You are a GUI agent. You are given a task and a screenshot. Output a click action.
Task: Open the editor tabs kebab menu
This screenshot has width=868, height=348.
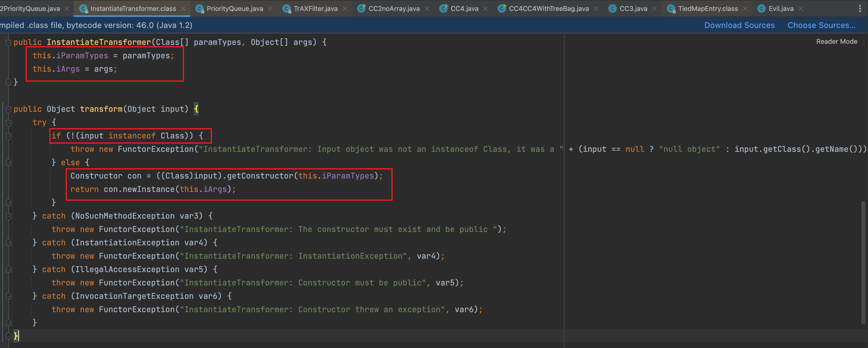860,9
